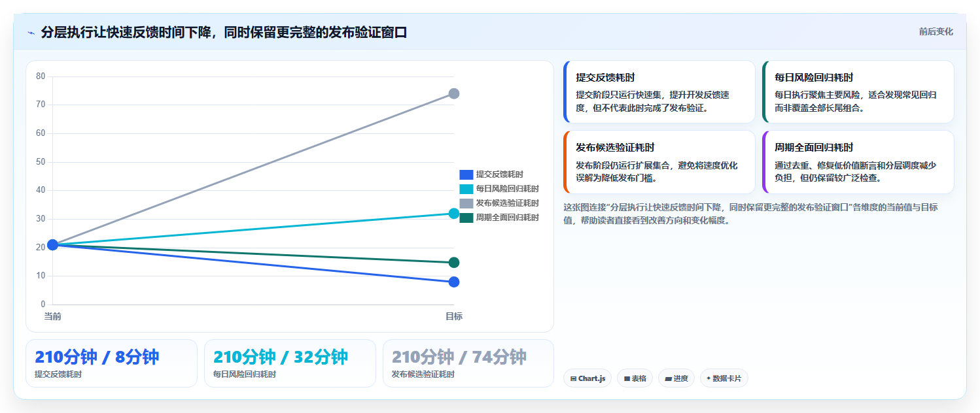
Task: Click the 进度 tag chip
Action: click(676, 378)
